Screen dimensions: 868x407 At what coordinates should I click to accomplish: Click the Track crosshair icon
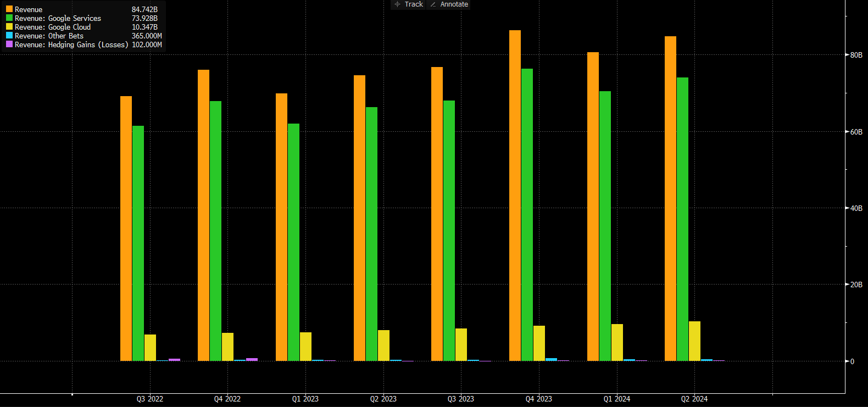pos(398,4)
